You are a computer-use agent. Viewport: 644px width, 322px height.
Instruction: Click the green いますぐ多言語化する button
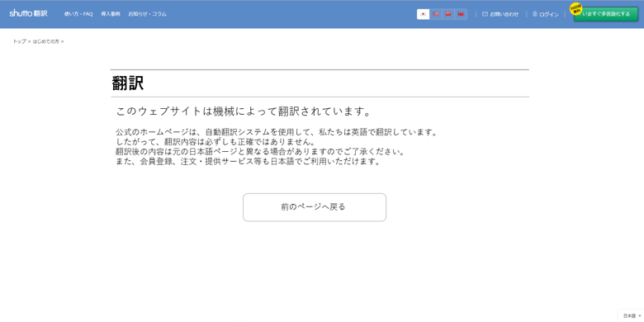tap(606, 14)
